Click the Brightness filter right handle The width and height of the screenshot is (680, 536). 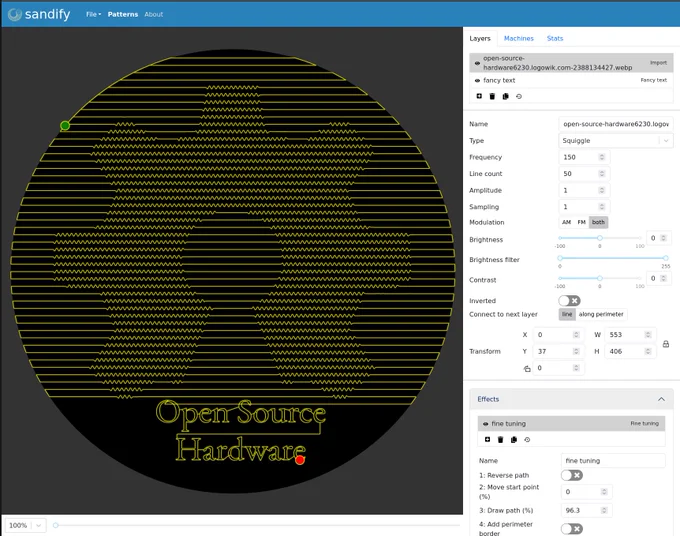[666, 258]
